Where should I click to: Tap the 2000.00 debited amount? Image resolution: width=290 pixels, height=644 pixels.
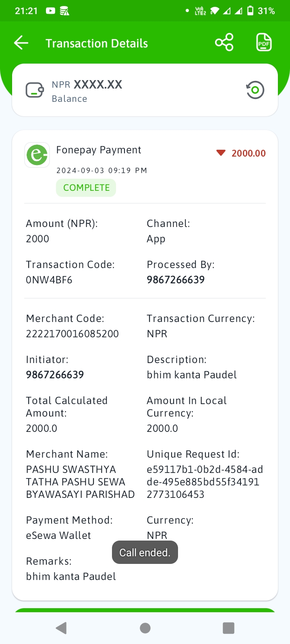tap(249, 153)
